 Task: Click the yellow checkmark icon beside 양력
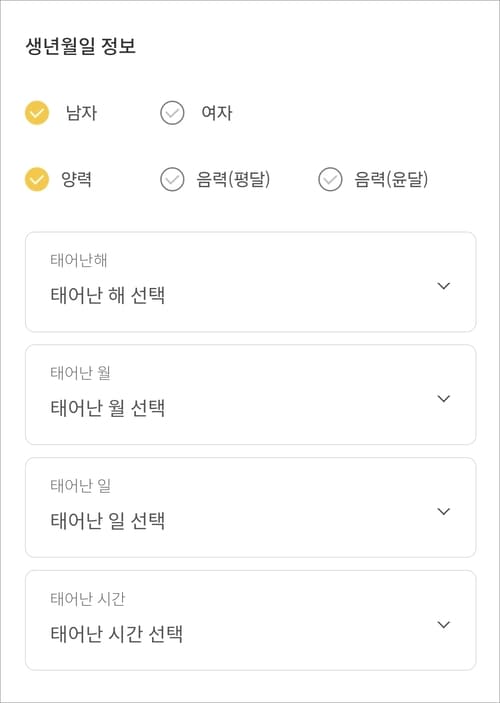click(x=37, y=179)
